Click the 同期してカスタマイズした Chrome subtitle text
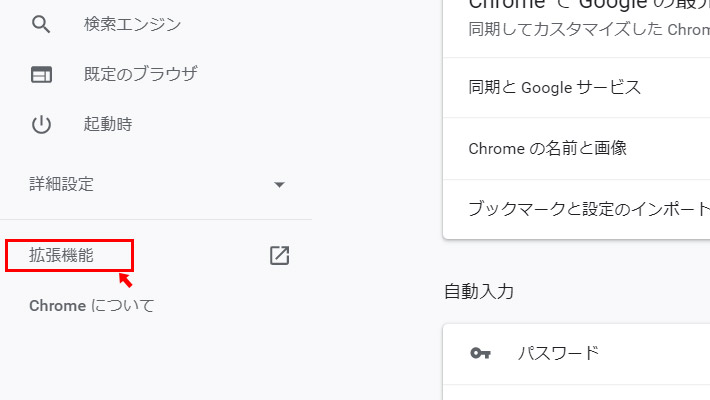The width and height of the screenshot is (710, 400). click(x=588, y=30)
